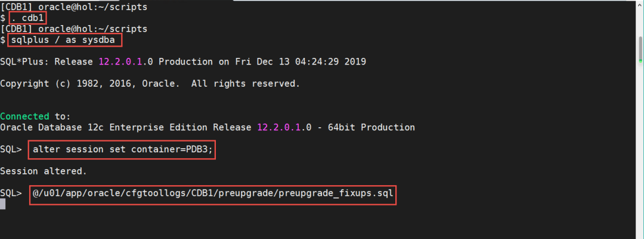Click the 'sqlplus / as sysdba' command
Screen dimensions: 644x239
click(65, 40)
